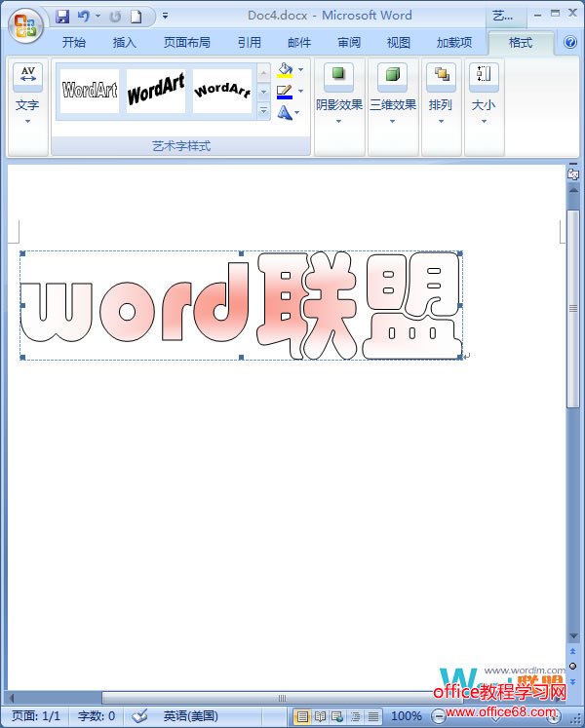The image size is (585, 728).
Task: Open the shape outline dropdown arrow
Action: tap(300, 91)
